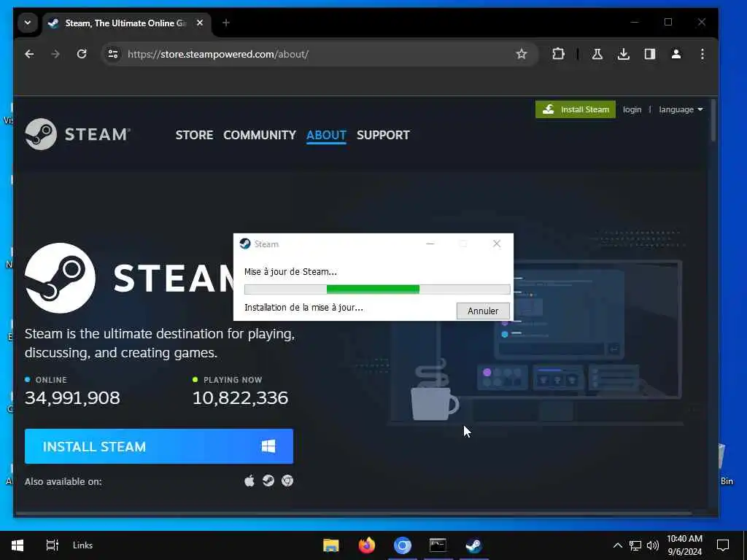Click the page vertical scrollbar
This screenshot has height=560, width=747.
pyautogui.click(x=713, y=120)
